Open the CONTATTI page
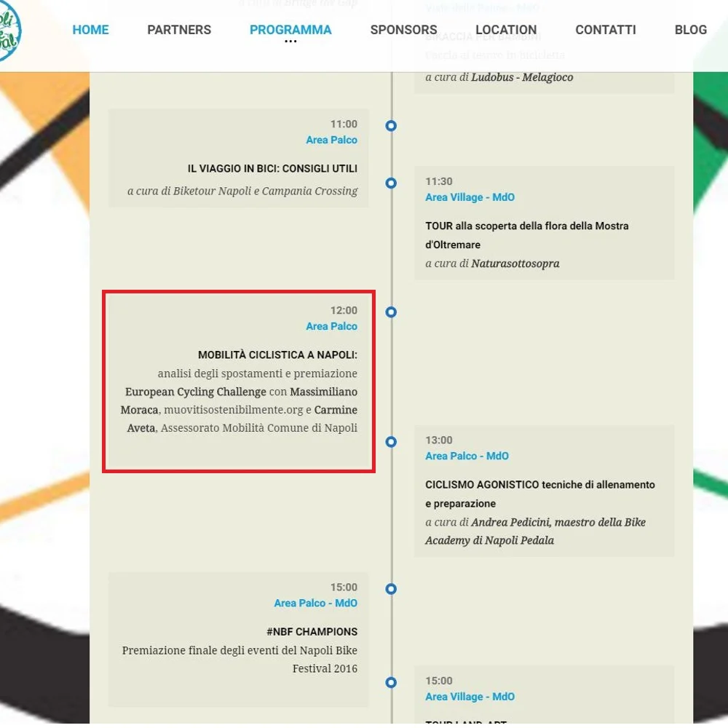This screenshot has width=728, height=728. [606, 30]
